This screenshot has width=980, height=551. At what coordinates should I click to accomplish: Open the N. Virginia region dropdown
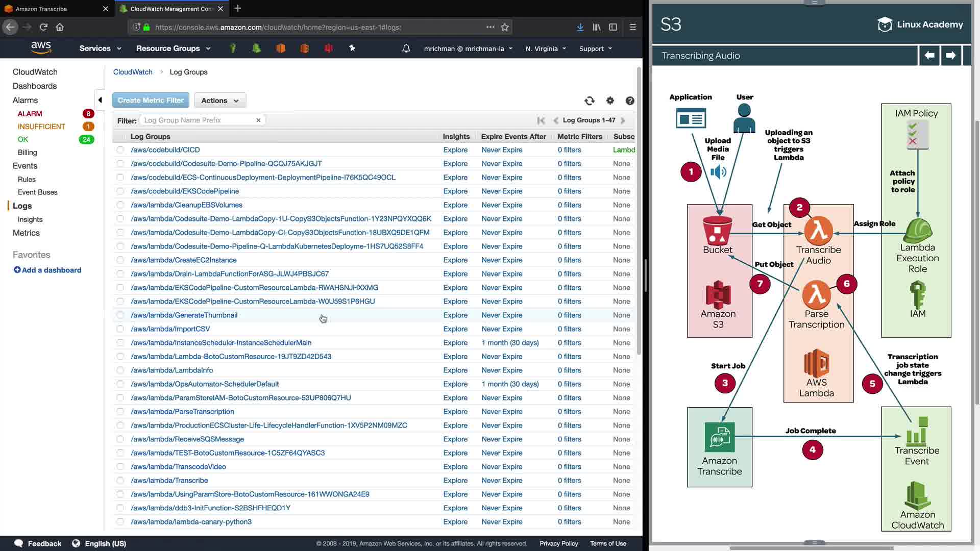click(x=546, y=48)
